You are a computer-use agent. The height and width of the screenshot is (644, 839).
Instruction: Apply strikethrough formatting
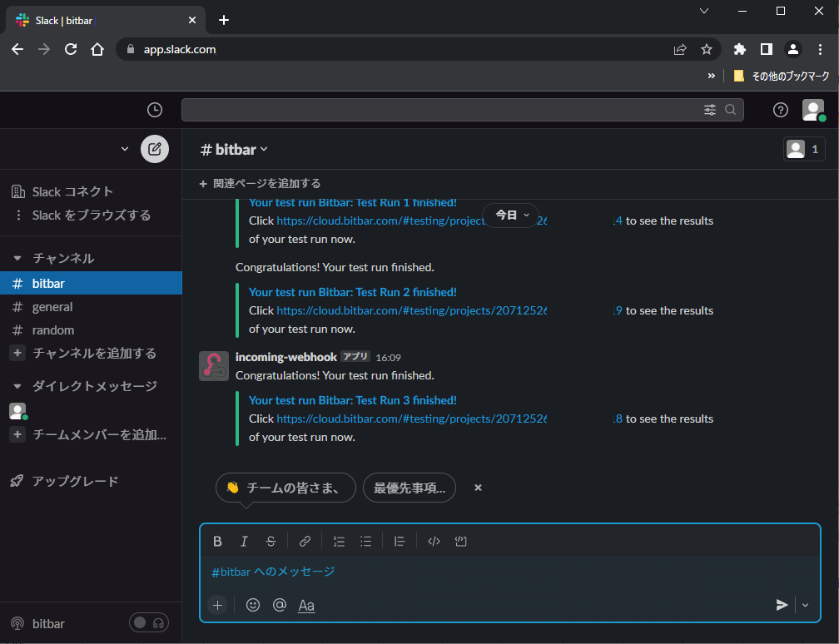click(271, 542)
